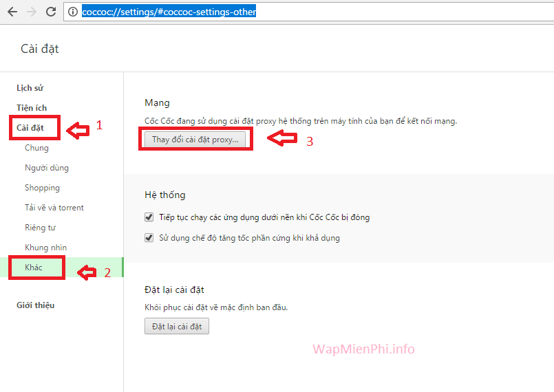Open Lịch sử in the sidebar
This screenshot has width=554, height=392.
coord(30,88)
